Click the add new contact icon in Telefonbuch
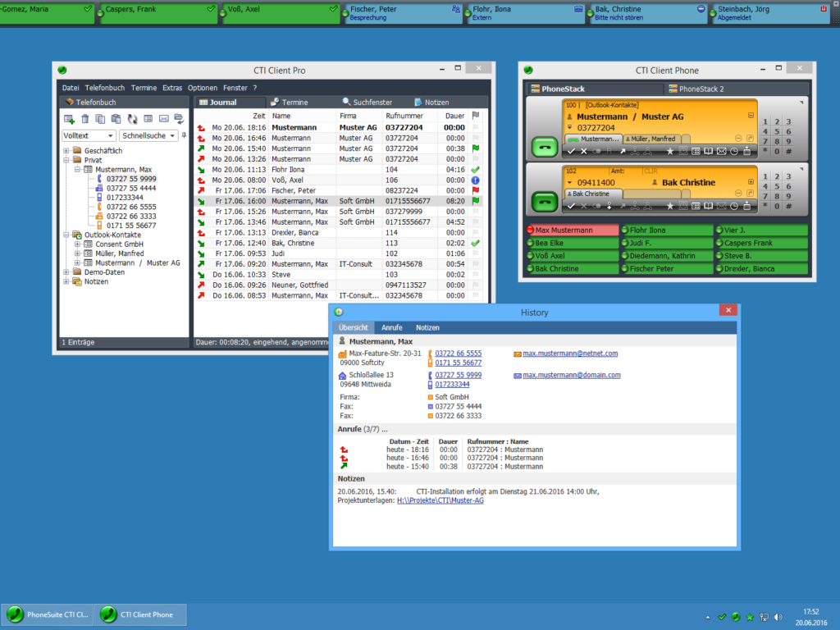Viewport: 840px width, 630px height. [x=69, y=120]
